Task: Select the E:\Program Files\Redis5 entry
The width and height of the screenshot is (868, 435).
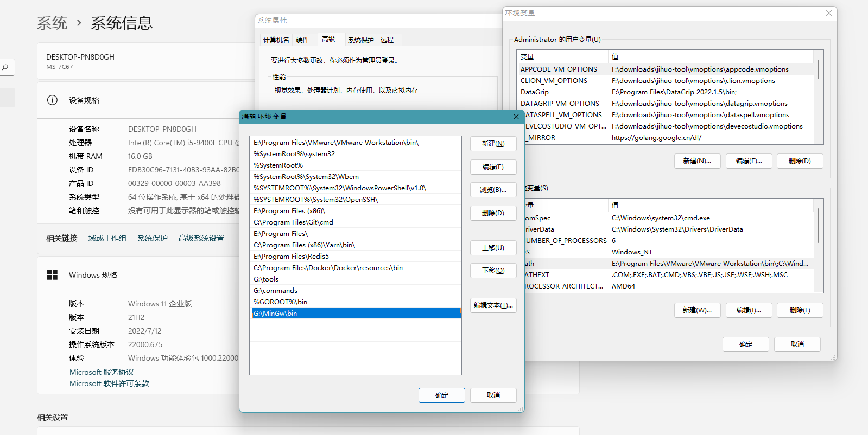Action: coord(356,257)
